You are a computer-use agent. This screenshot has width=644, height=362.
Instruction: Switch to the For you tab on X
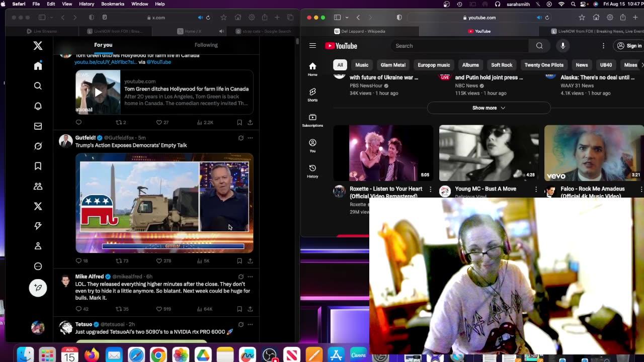click(103, 45)
